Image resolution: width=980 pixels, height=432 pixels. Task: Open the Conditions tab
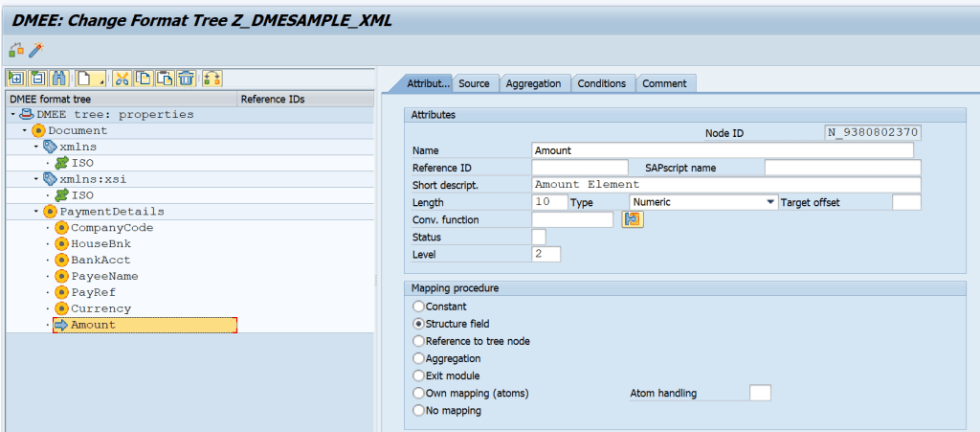pyautogui.click(x=602, y=83)
